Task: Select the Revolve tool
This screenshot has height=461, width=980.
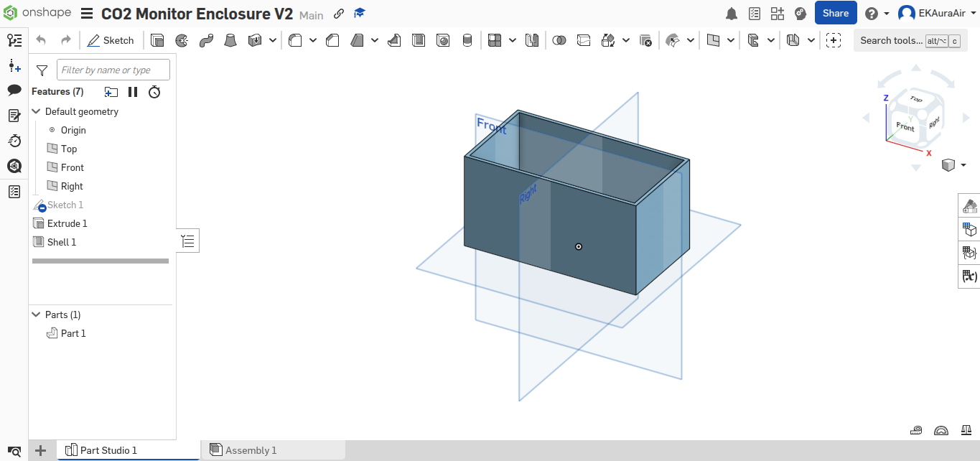Action: [182, 40]
